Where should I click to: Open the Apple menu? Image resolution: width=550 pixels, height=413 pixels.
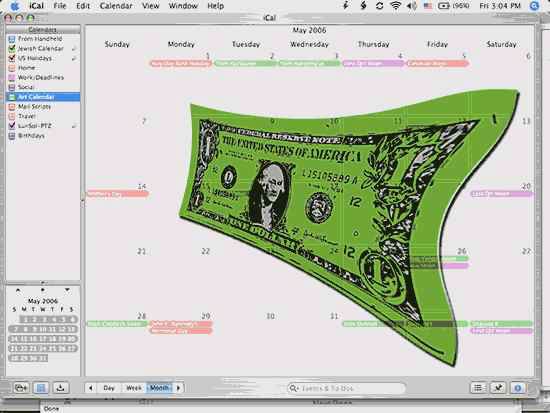(14, 6)
